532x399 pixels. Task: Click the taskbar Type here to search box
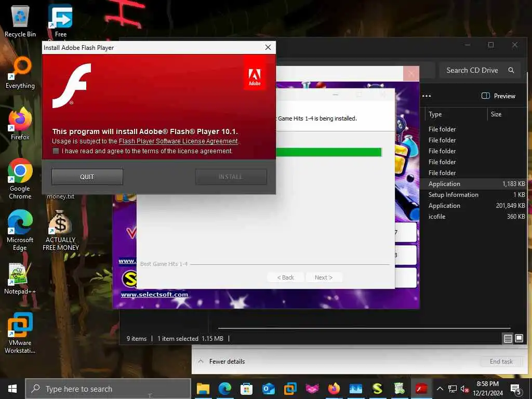[x=108, y=389]
